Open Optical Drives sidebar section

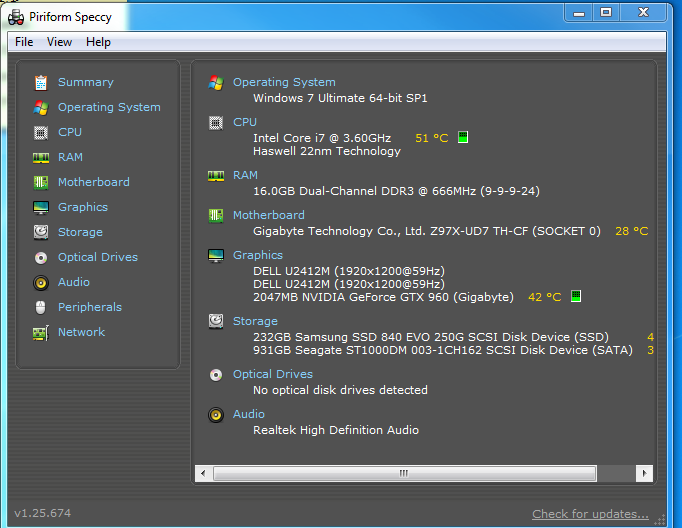[x=98, y=257]
